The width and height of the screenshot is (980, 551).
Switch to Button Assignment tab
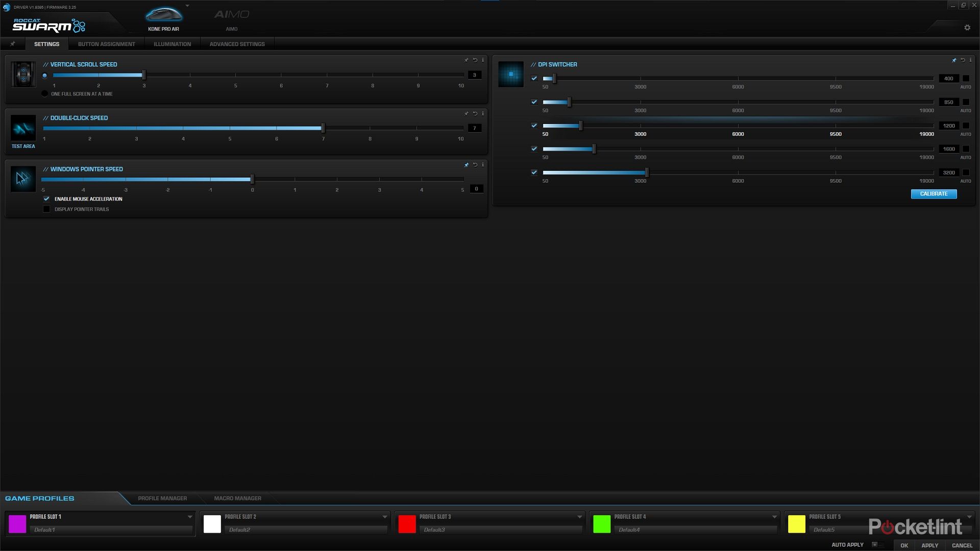coord(106,44)
